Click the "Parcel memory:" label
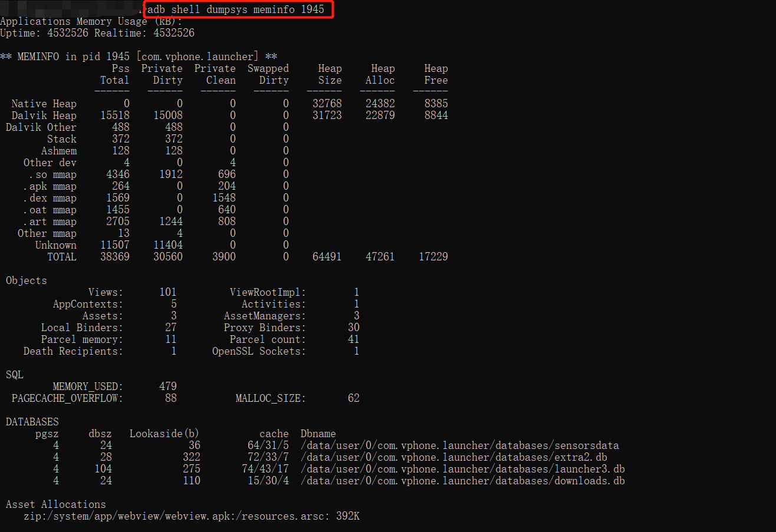The height and width of the screenshot is (532, 776). pos(83,339)
